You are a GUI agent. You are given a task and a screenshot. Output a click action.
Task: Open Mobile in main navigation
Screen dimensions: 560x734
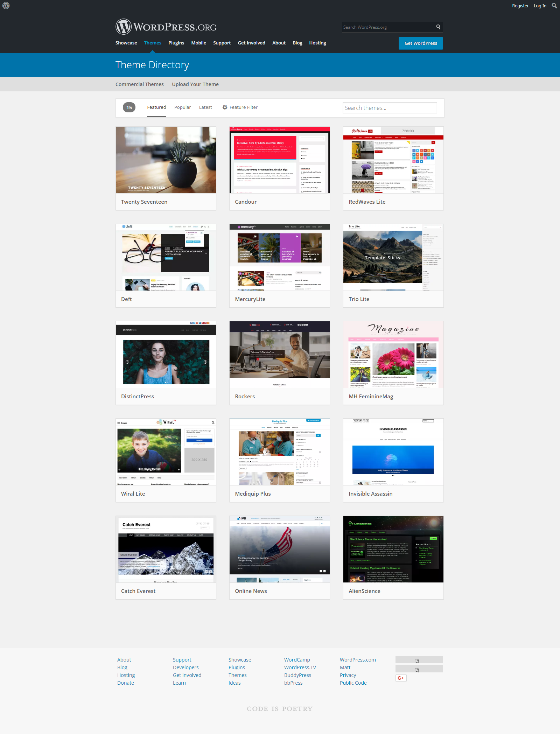tap(198, 43)
